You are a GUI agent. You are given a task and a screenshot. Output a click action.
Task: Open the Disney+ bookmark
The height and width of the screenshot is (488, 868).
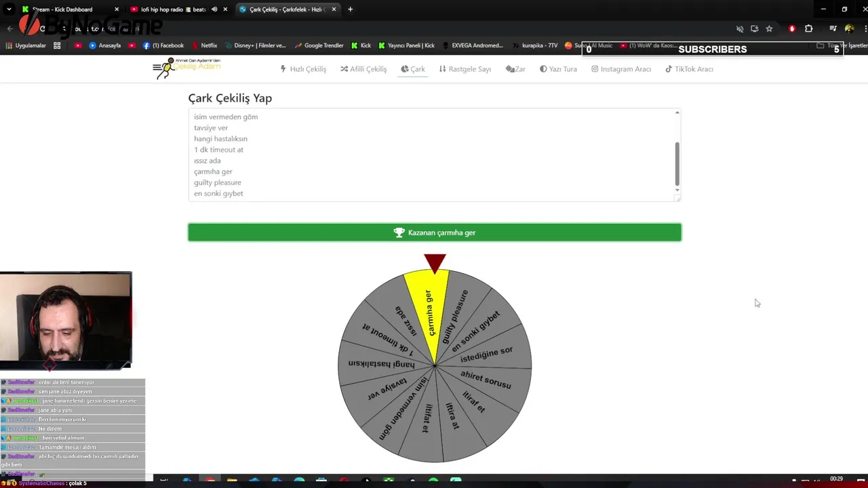255,45
